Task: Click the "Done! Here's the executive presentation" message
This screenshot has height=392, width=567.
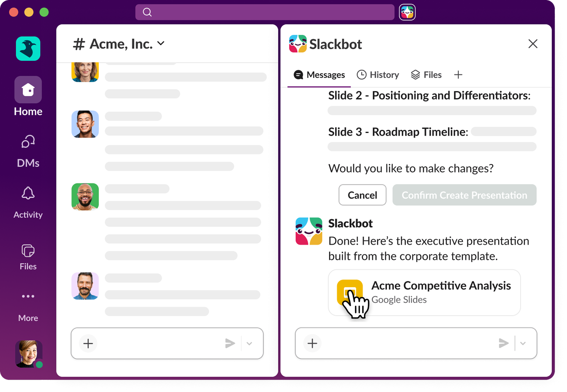Action: coord(429,248)
